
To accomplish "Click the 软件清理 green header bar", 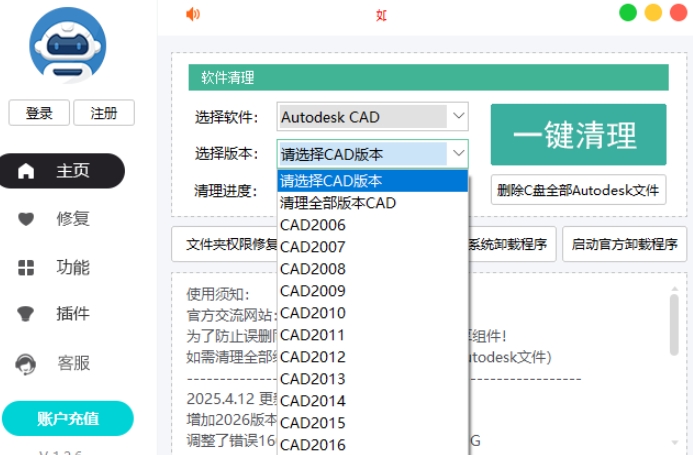I will tap(428, 77).
